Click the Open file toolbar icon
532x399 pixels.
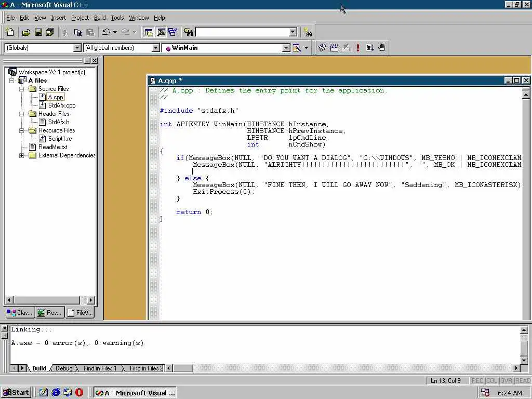[26, 32]
